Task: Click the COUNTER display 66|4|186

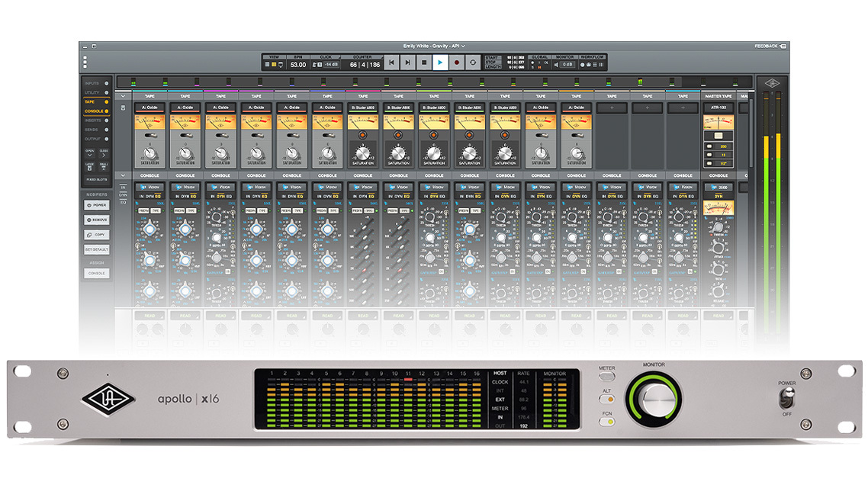Action: (365, 65)
